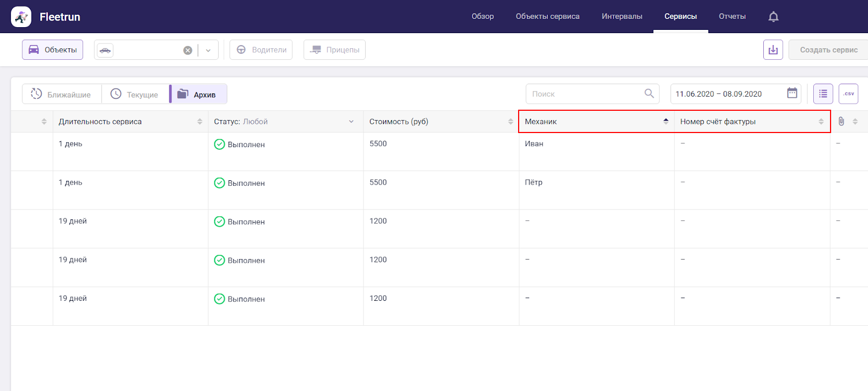This screenshot has height=391, width=868.
Task: Click the attachment paperclip column icon
Action: (x=841, y=122)
